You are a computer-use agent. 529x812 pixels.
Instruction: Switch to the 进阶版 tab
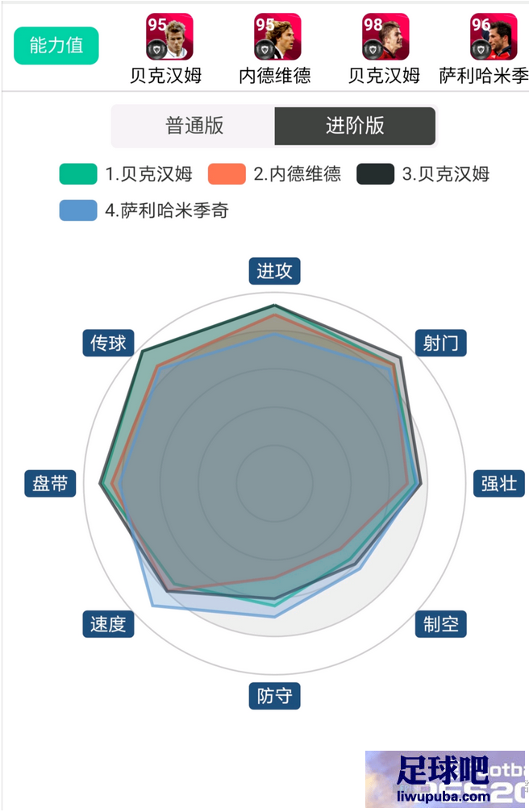pyautogui.click(x=355, y=126)
